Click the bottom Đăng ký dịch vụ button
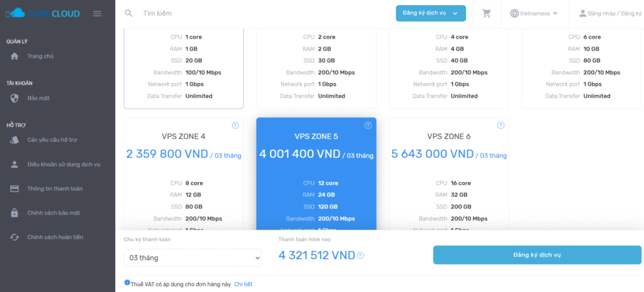This screenshot has height=292, width=644. [x=536, y=255]
